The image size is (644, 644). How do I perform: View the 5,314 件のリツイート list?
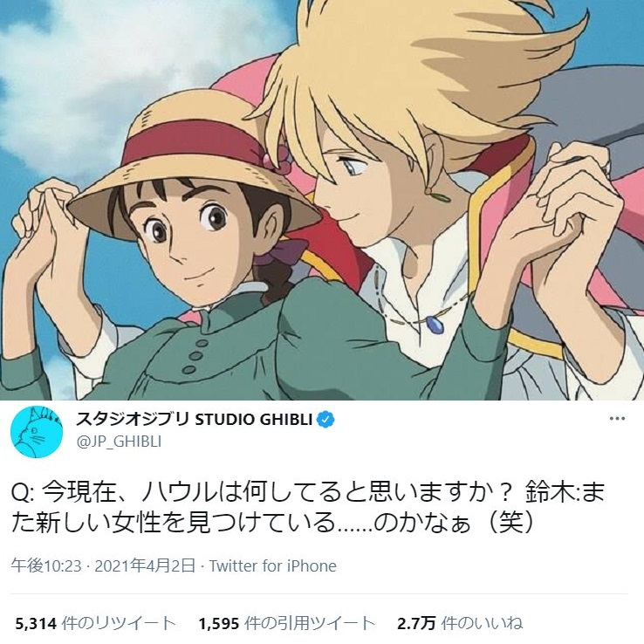coord(95,623)
